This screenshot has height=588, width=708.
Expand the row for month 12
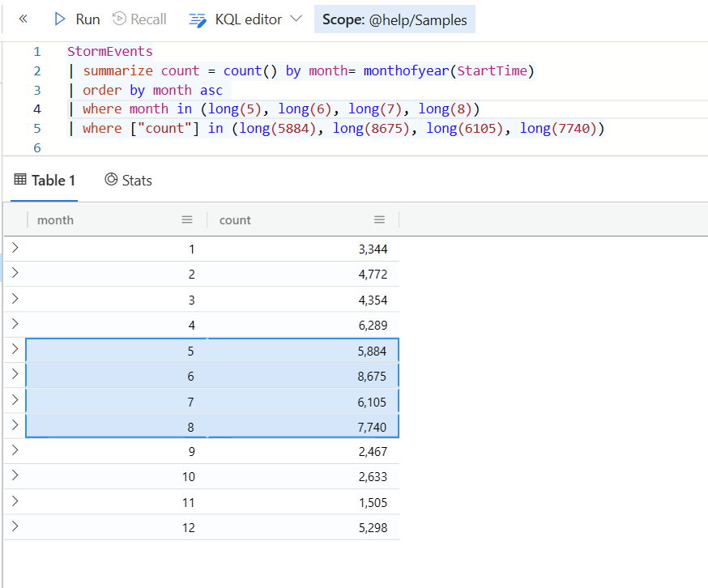15,527
